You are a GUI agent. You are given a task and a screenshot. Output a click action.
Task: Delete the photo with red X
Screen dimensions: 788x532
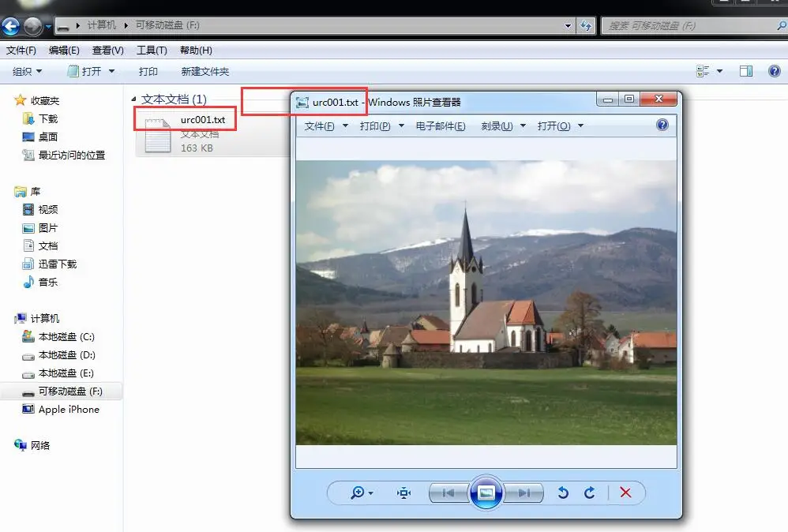point(625,493)
